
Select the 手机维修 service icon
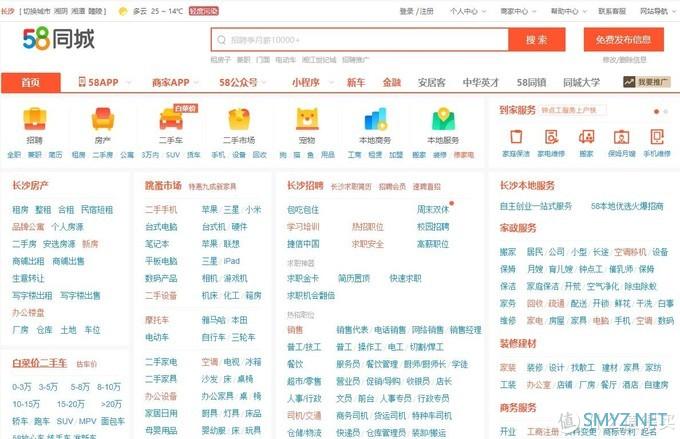(x=657, y=137)
